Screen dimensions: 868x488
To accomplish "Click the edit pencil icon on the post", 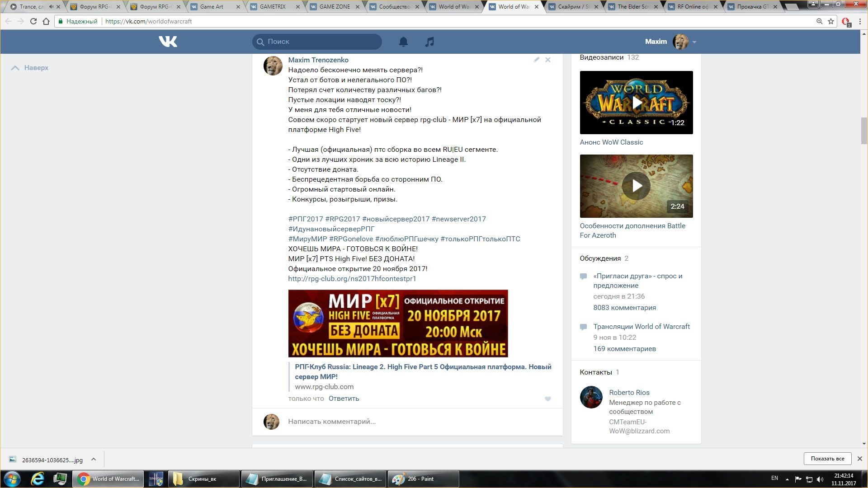I will [536, 60].
